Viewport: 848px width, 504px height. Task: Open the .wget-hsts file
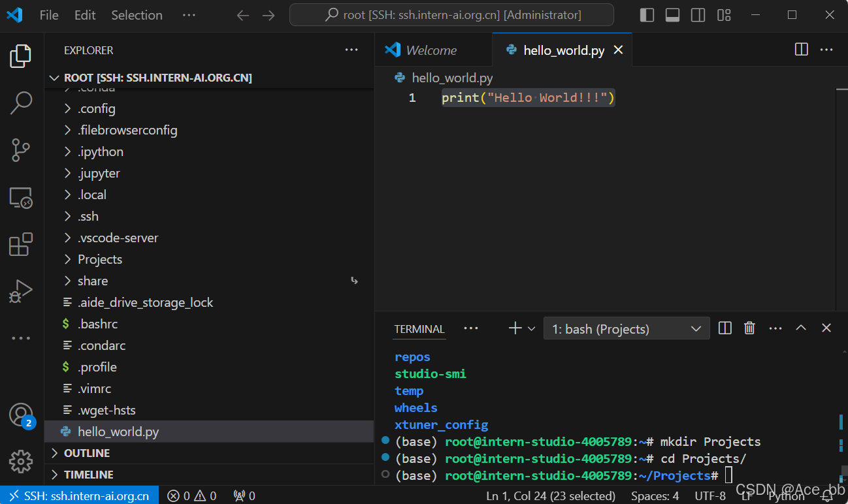tap(209, 410)
